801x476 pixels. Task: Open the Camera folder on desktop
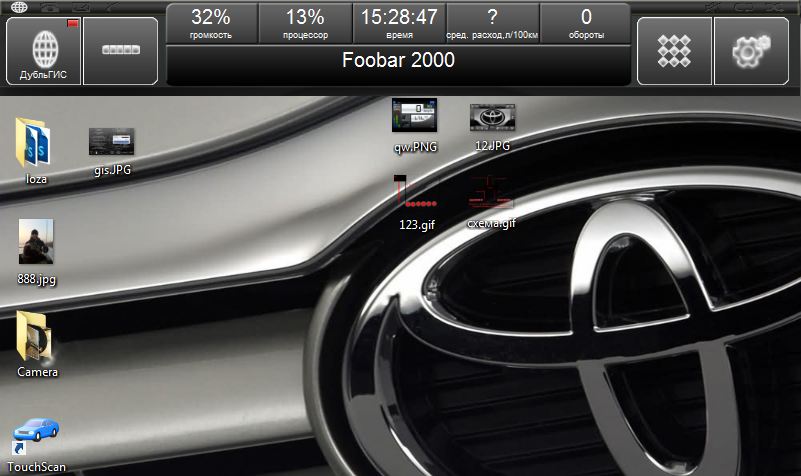pos(36,345)
